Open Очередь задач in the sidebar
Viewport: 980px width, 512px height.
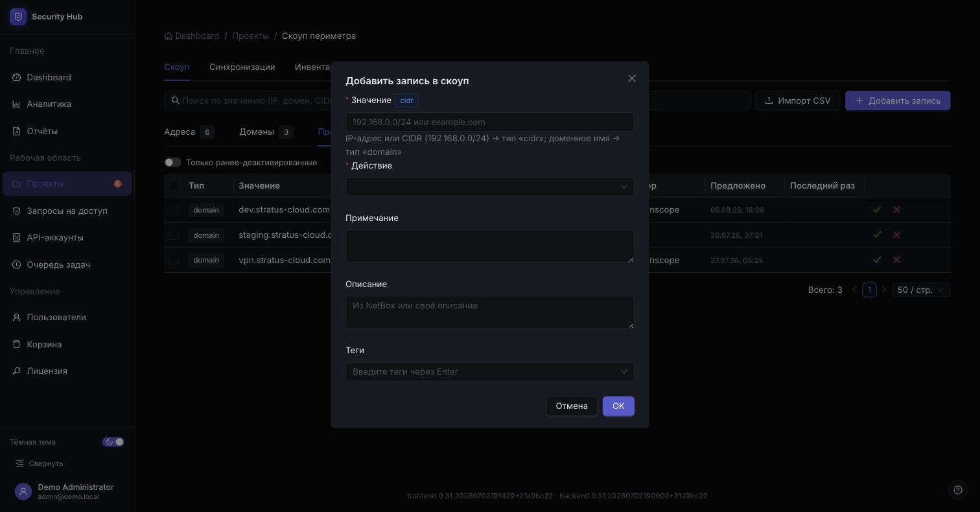click(x=67, y=265)
